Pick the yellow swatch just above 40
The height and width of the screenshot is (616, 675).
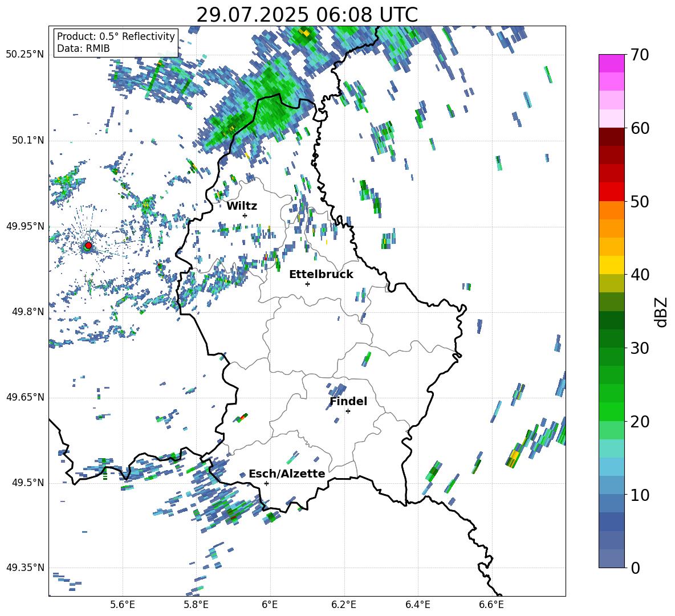click(611, 265)
